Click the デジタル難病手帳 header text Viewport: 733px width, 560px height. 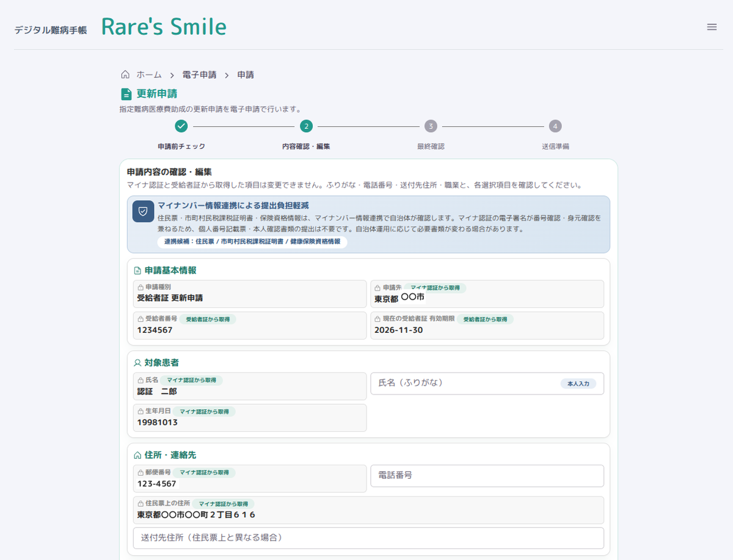coord(51,29)
